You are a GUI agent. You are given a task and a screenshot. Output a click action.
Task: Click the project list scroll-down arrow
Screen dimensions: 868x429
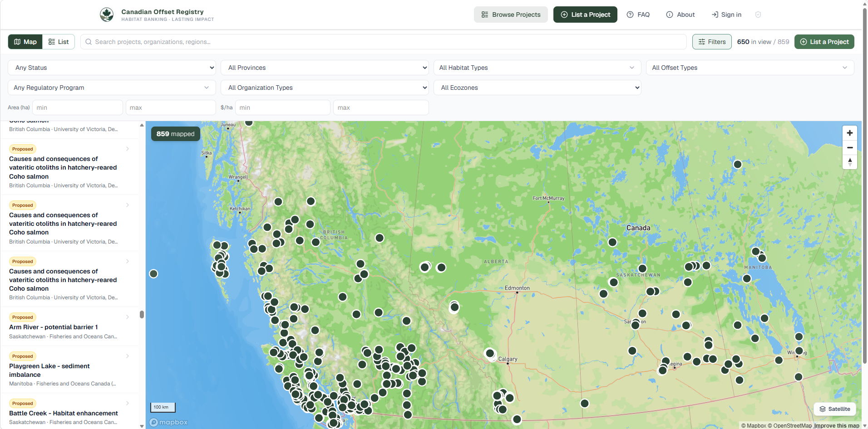pyautogui.click(x=142, y=426)
